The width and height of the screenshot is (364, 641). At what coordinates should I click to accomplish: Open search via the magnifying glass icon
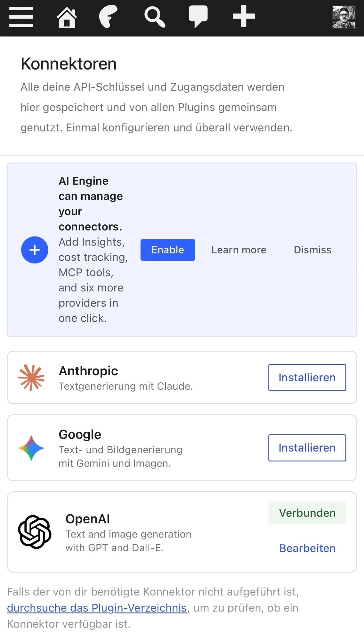point(155,17)
